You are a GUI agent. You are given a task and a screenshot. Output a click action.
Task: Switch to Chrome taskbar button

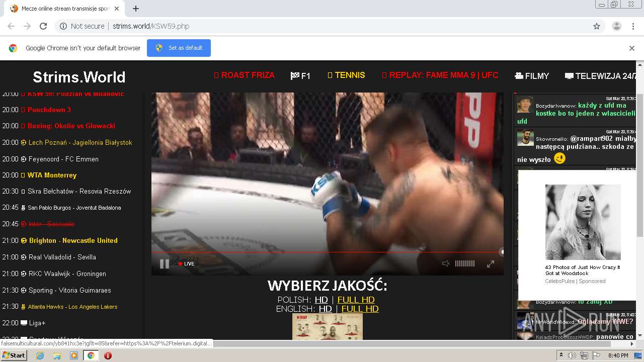[x=91, y=355]
